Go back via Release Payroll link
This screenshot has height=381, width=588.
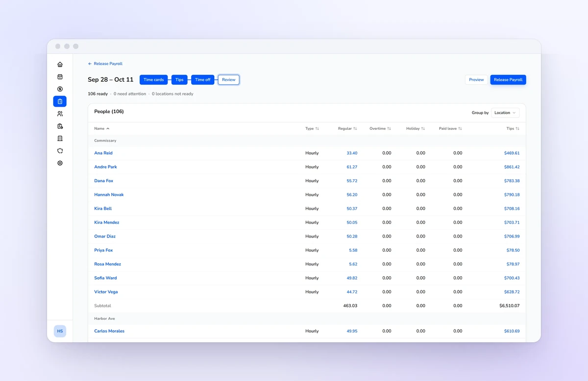click(x=105, y=64)
